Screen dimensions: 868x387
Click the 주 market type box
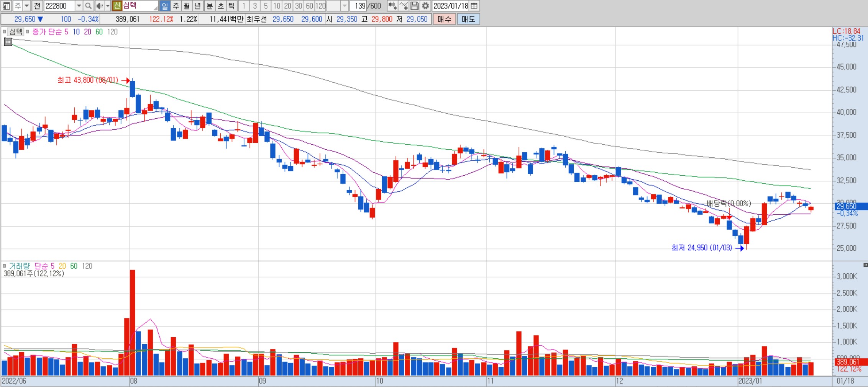coord(18,6)
